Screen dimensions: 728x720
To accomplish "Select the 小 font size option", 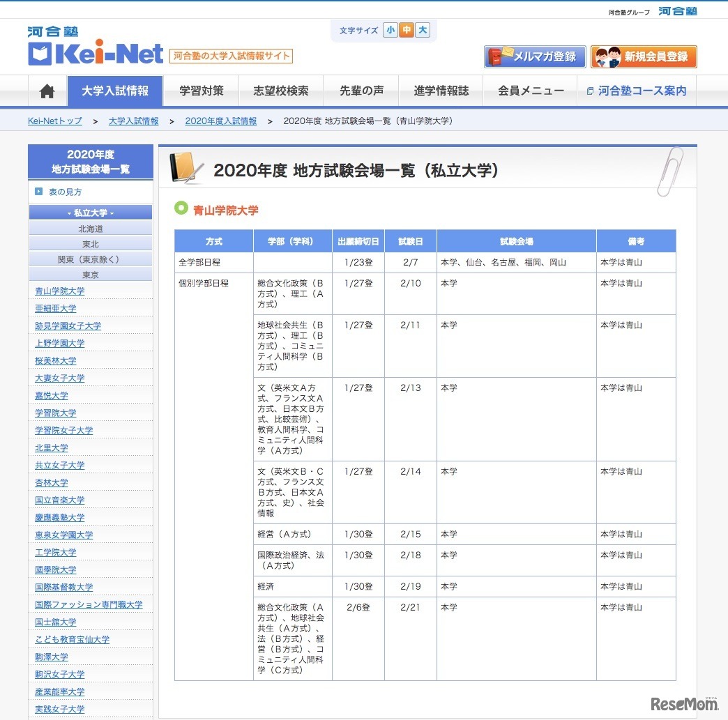I will (x=390, y=30).
